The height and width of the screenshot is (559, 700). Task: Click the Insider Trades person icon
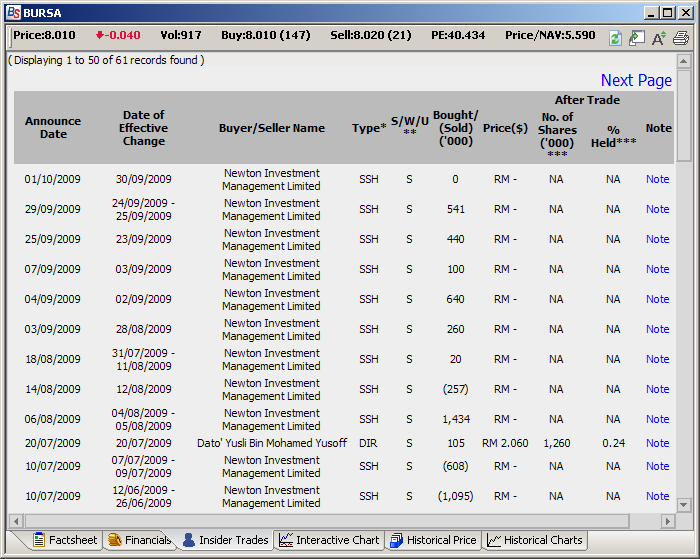pos(189,540)
